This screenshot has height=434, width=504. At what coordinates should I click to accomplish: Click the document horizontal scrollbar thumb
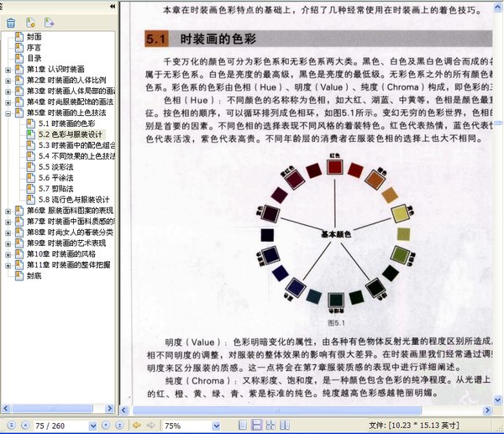click(277, 410)
